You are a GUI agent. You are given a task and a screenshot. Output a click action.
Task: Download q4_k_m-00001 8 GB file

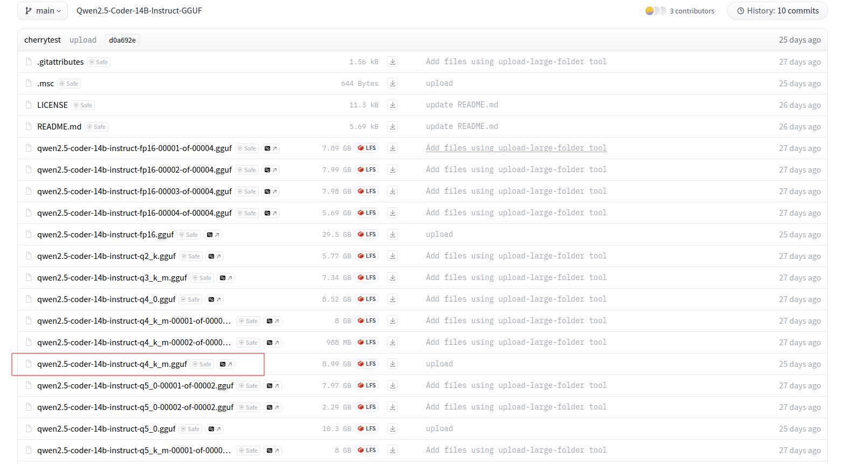(x=392, y=320)
